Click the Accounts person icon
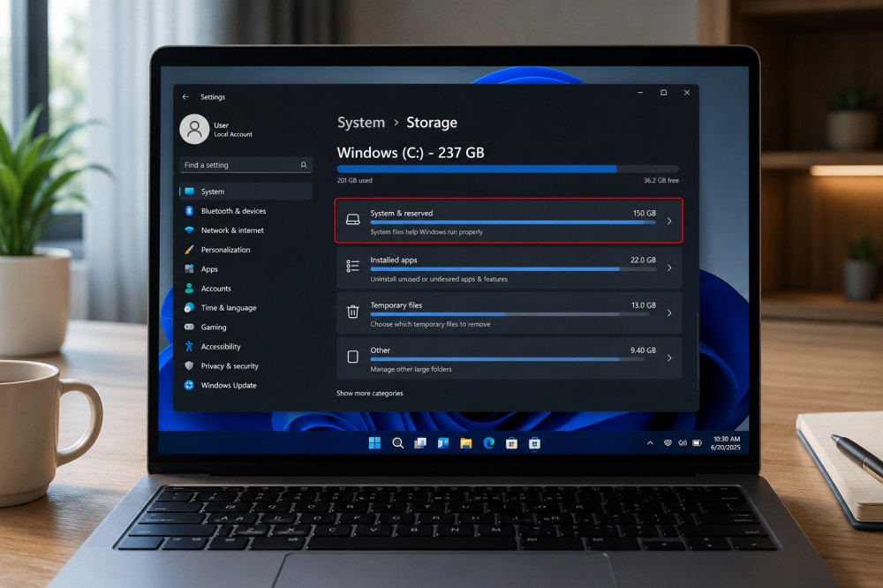This screenshot has width=883, height=588. coord(189,289)
